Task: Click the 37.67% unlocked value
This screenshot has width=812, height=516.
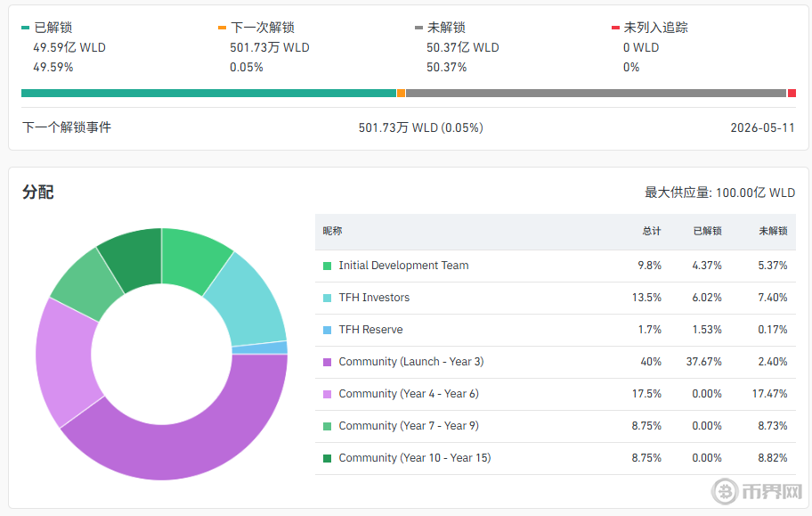Action: (703, 362)
